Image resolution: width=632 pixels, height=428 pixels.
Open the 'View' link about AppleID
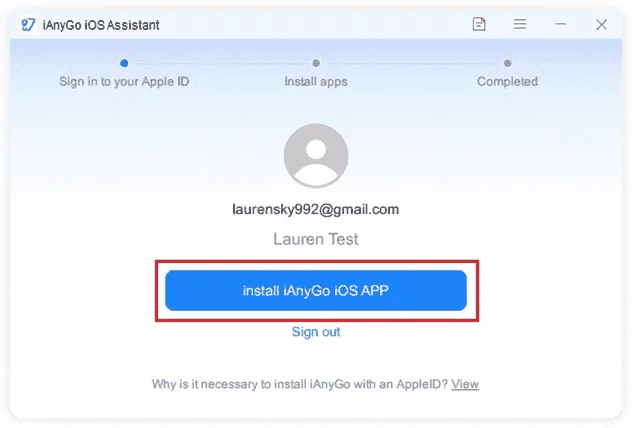coord(465,384)
